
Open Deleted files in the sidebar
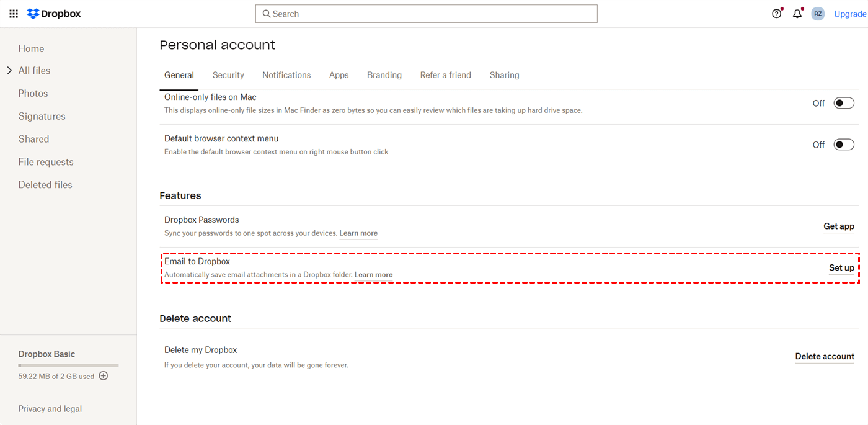tap(45, 185)
